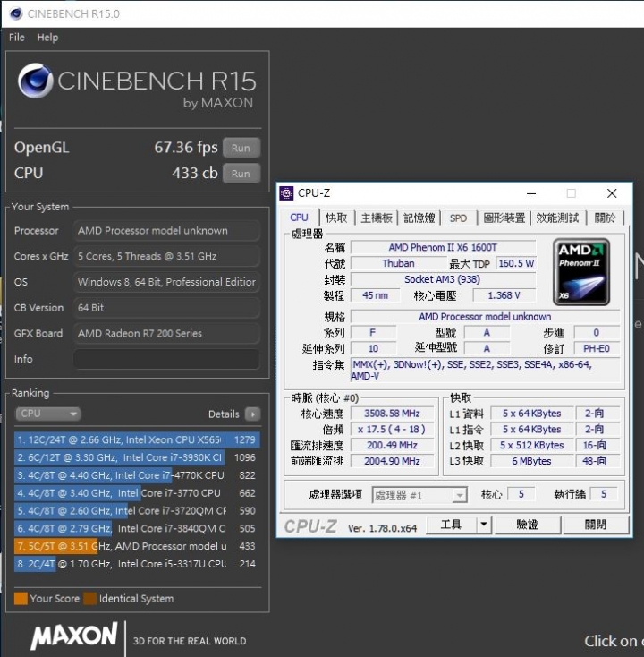
Task: Click the CB Version 64 Bit field
Action: click(x=166, y=308)
